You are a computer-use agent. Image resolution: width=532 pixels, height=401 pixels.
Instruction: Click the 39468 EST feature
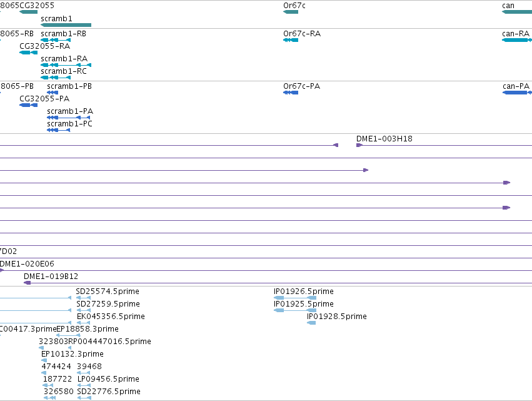[x=84, y=373]
